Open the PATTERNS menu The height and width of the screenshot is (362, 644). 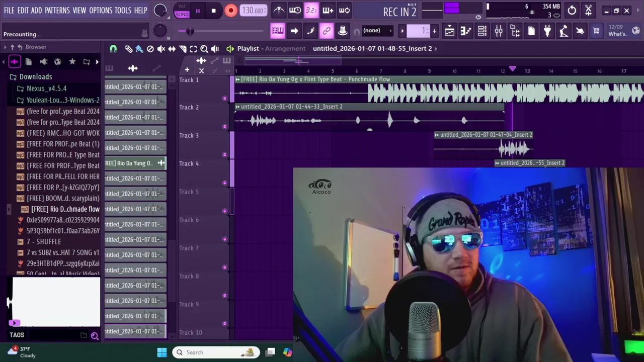click(57, 10)
